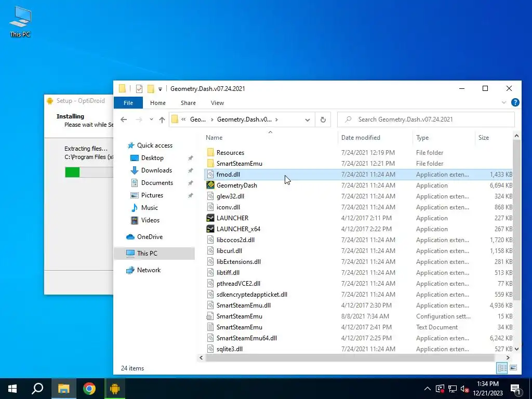Switch to Large icons view layout
The image size is (532, 399).
(x=513, y=368)
